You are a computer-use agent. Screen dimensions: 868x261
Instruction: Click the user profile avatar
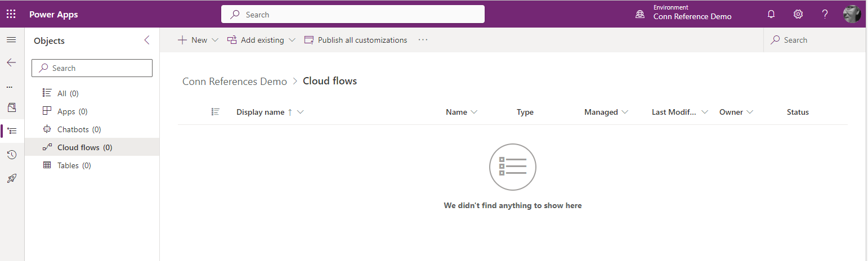coord(852,15)
